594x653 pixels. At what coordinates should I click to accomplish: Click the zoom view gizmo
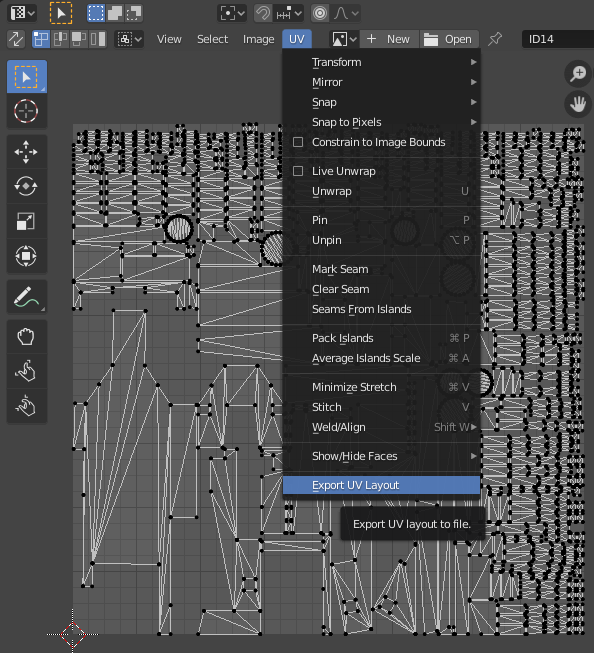(x=578, y=74)
